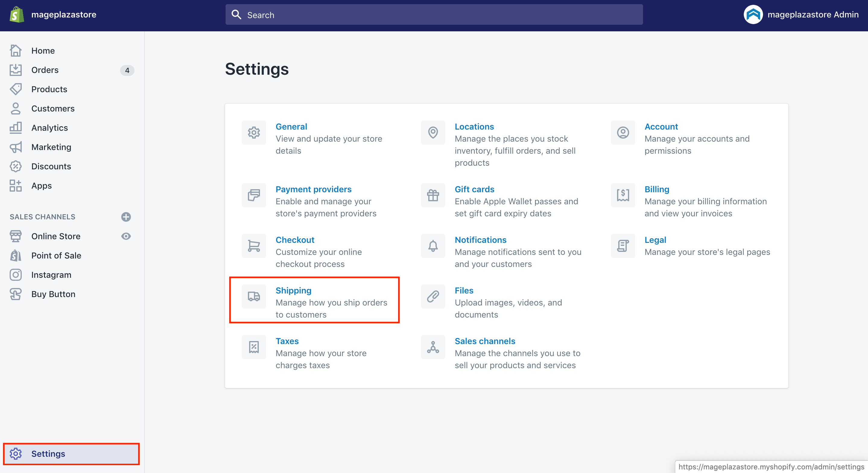
Task: Click the Settings gear icon
Action: click(x=16, y=454)
